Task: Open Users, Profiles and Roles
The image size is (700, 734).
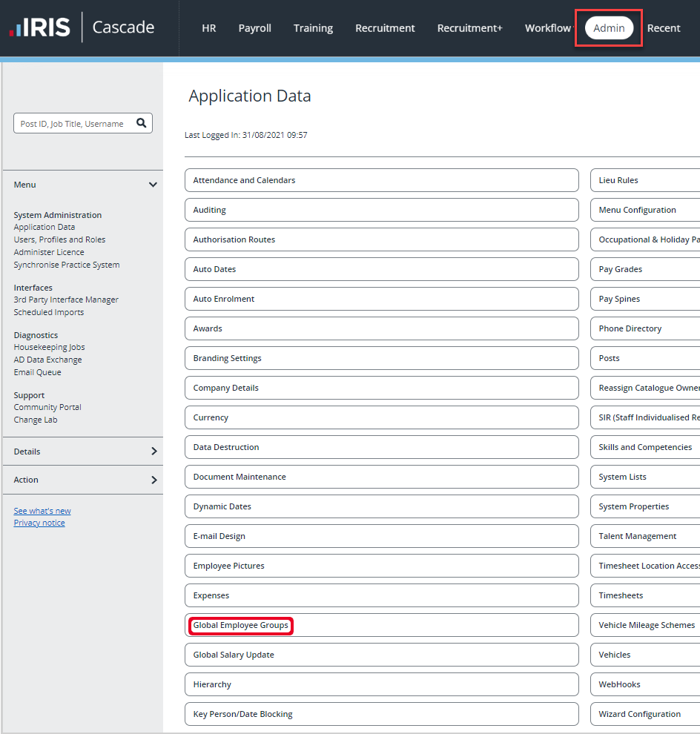Action: [x=59, y=239]
